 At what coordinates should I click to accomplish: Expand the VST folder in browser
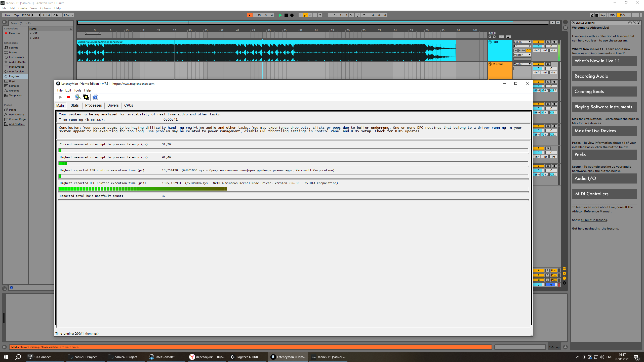[31, 33]
